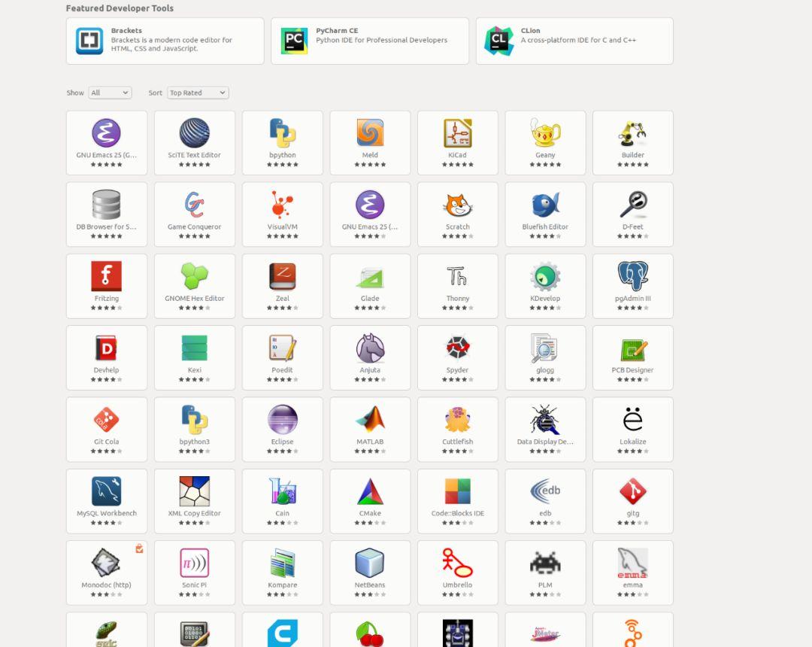
Task: Open the Thonny app icon
Action: pos(457,276)
